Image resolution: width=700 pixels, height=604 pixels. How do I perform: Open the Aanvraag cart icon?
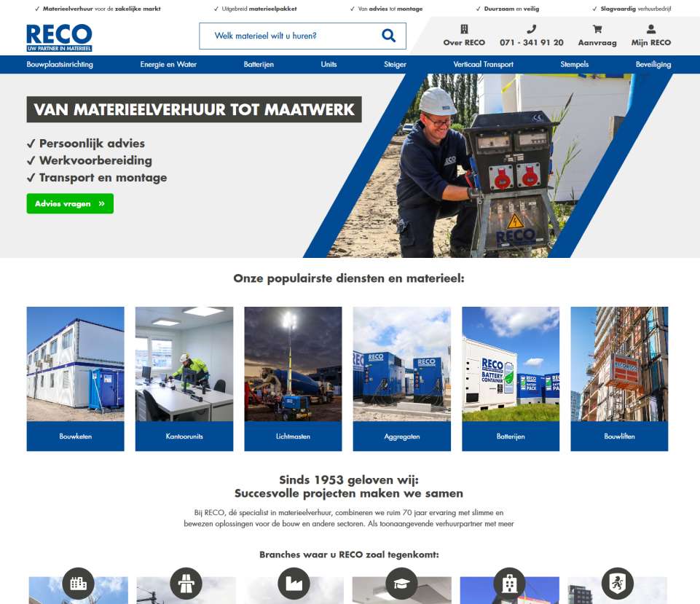click(597, 29)
